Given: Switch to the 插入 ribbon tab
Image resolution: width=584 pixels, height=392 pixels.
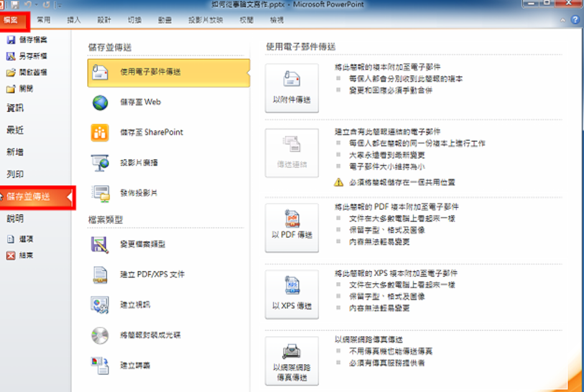Looking at the screenshot, I should (74, 20).
